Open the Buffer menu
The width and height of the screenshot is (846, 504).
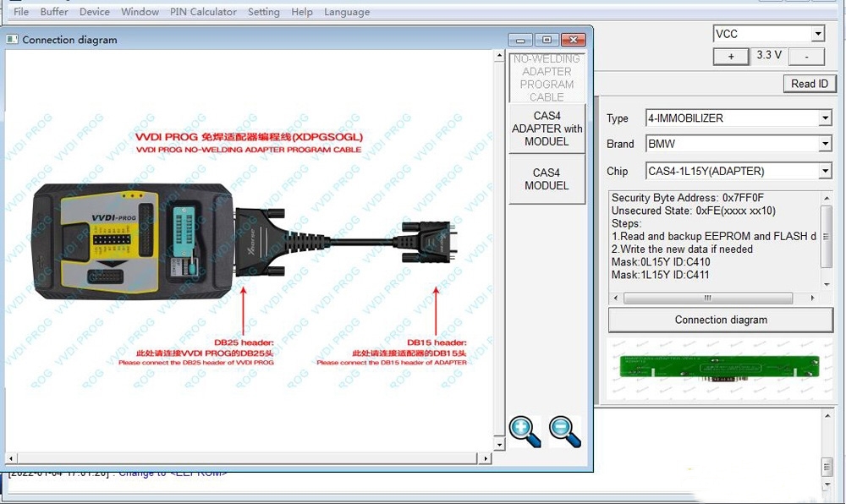point(54,11)
